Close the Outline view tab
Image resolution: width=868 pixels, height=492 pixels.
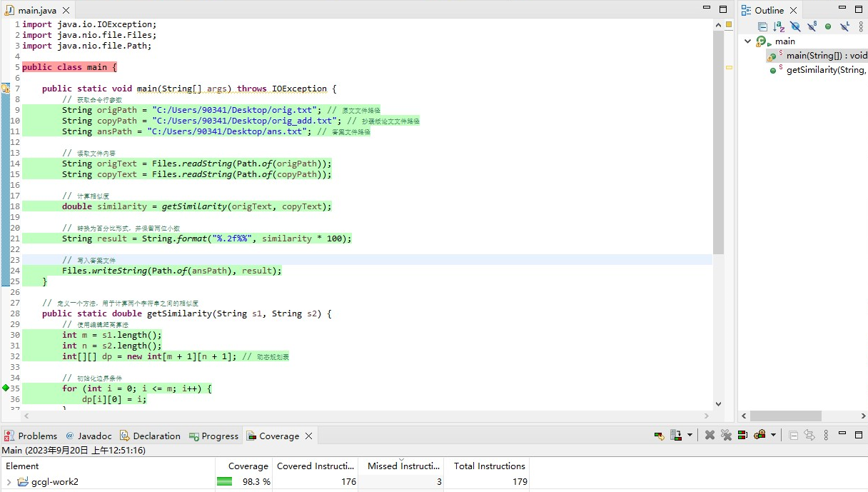[x=794, y=10]
